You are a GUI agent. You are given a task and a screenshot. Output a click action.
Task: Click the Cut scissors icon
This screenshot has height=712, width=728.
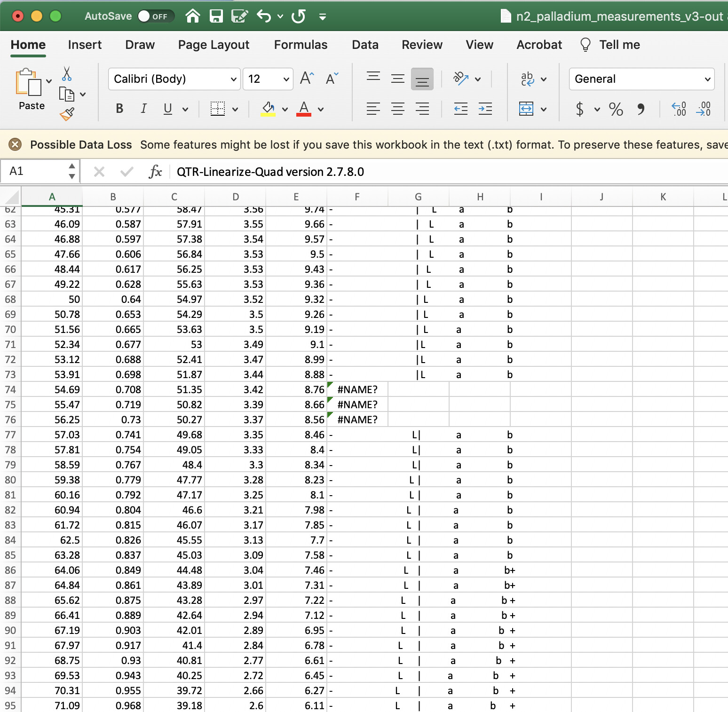pos(67,74)
